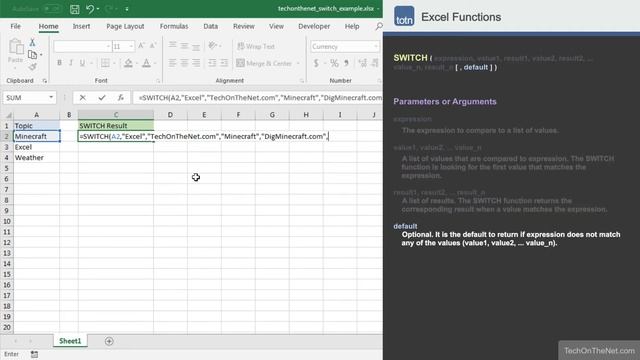Click the Undo arrow icon

click(90, 9)
